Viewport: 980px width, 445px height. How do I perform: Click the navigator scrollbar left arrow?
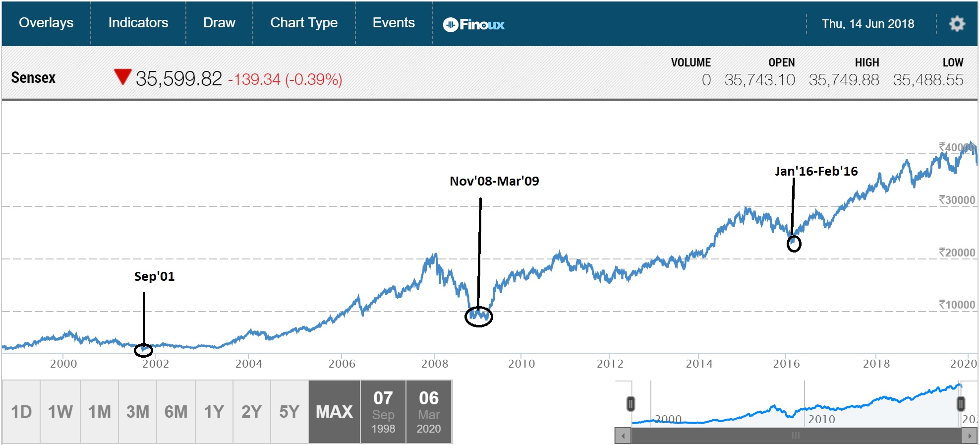pyautogui.click(x=623, y=436)
